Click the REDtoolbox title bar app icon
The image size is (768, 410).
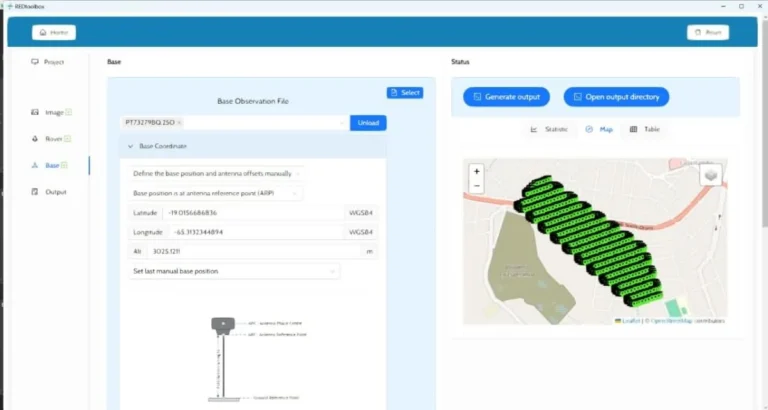[x=9, y=6]
